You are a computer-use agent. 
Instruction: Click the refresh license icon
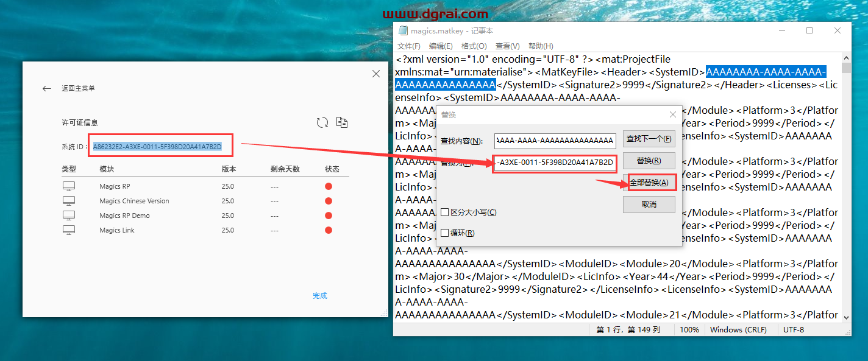tap(322, 123)
